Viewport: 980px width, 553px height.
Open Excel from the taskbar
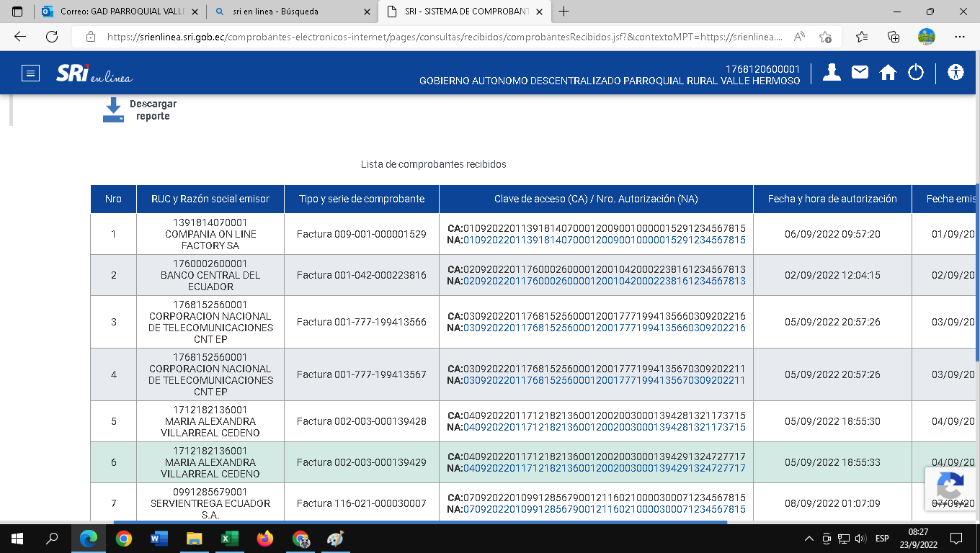tap(229, 538)
